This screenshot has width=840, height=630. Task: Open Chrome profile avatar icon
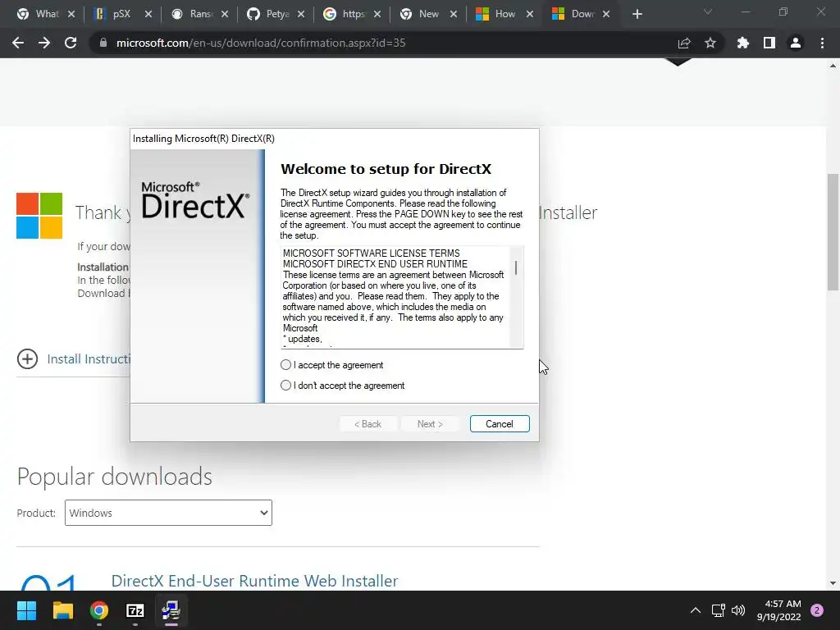click(796, 43)
